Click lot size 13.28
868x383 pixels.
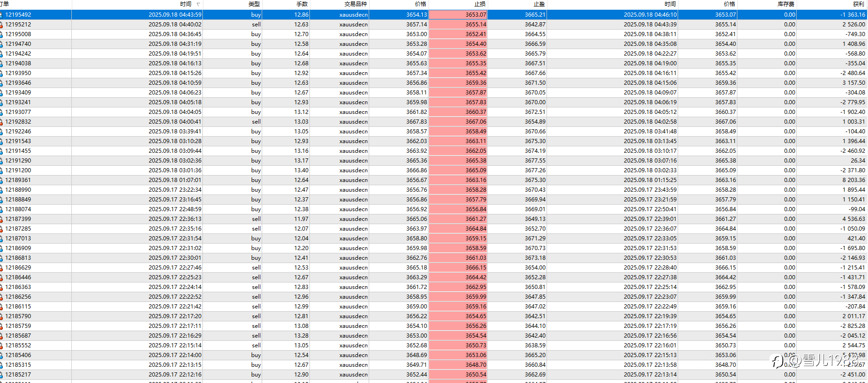[301, 336]
